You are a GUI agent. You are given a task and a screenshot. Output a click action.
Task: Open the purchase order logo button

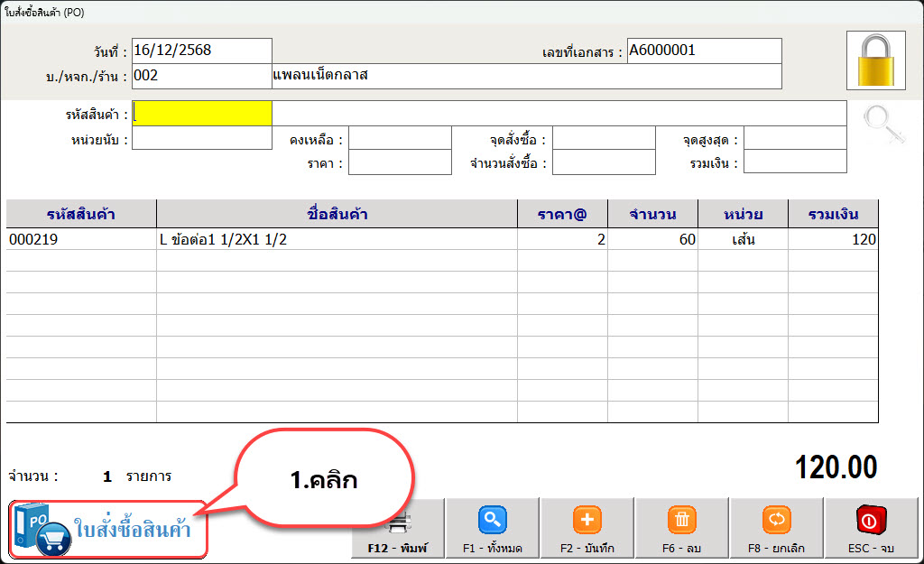(x=108, y=529)
